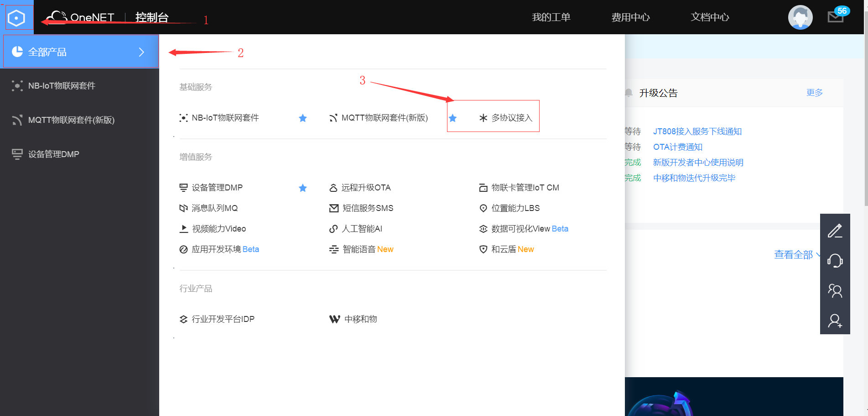Open the user avatar profile
The image size is (868, 416).
[x=800, y=17]
